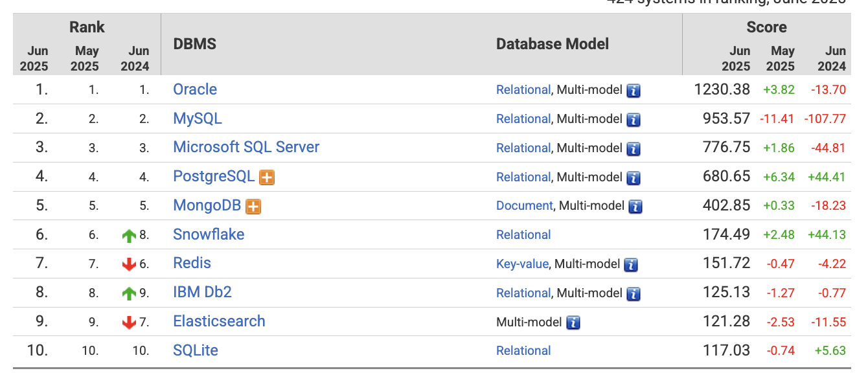The image size is (868, 373).
Task: Open the PostgreSQL DBMS link
Action: 214,176
